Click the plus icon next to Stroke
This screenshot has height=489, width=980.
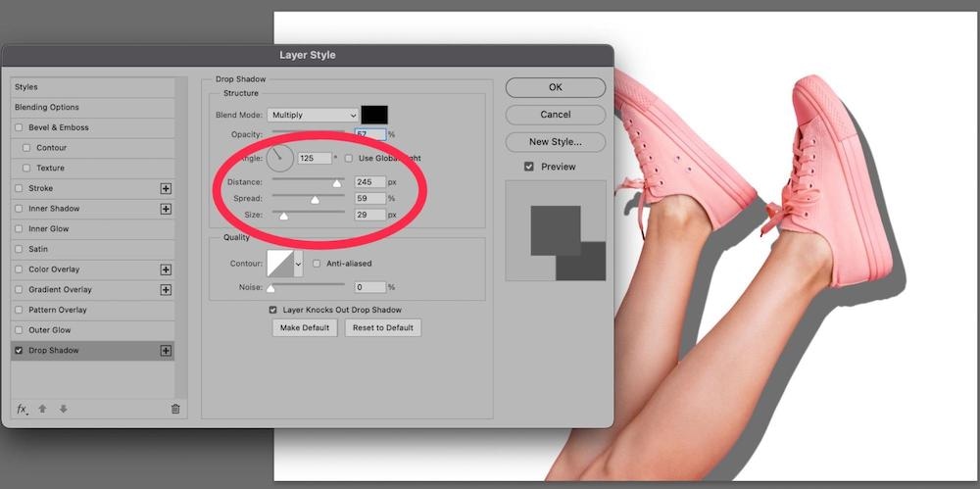[166, 188]
